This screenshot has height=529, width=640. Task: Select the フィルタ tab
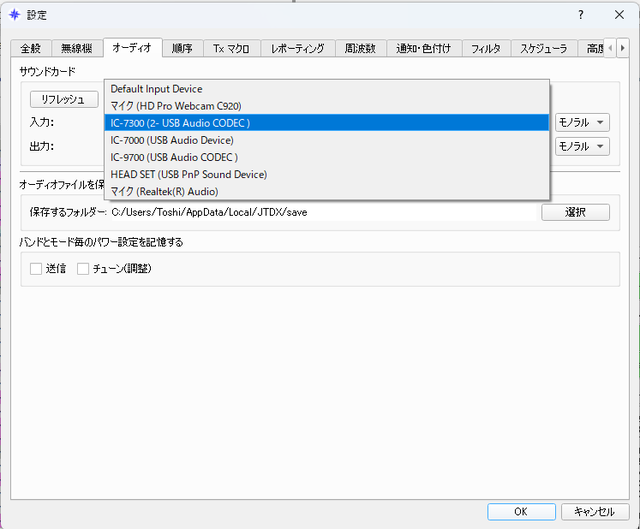click(486, 49)
